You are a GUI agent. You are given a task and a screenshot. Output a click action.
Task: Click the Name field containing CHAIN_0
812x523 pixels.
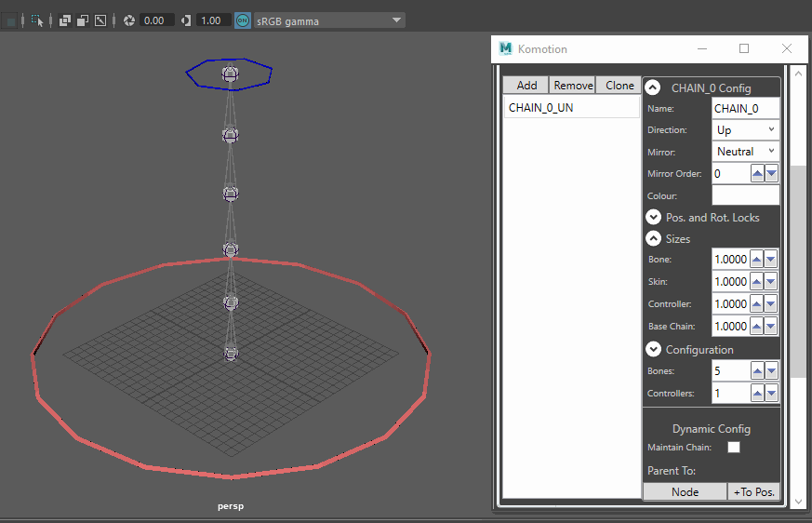tap(745, 108)
